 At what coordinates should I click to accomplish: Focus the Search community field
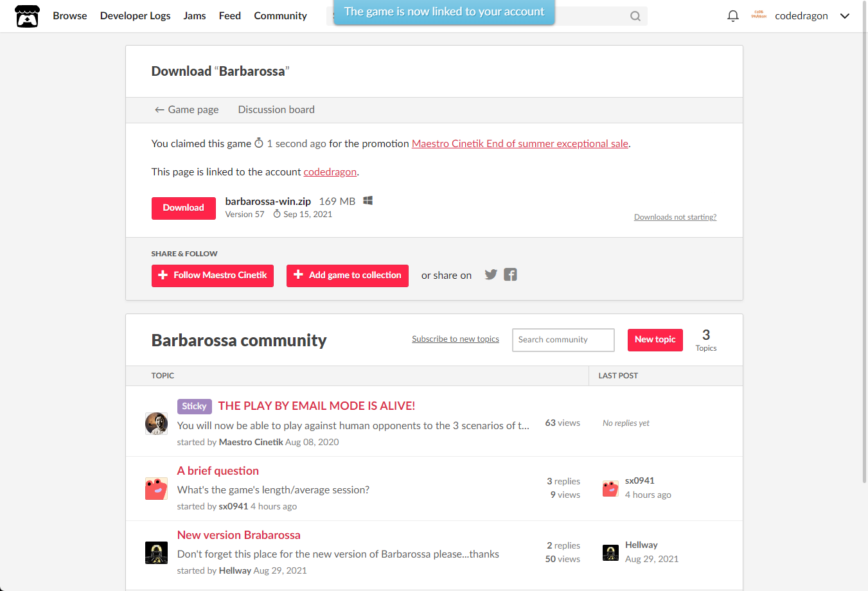pyautogui.click(x=563, y=340)
